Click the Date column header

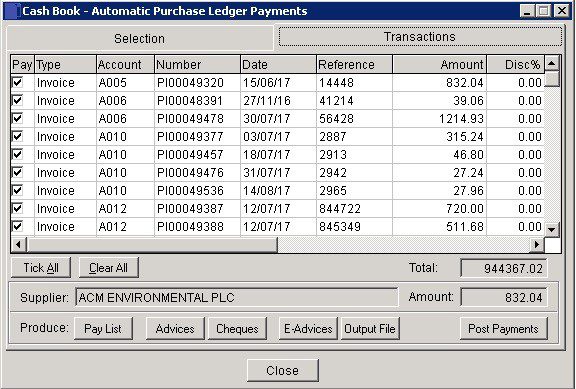(278, 64)
